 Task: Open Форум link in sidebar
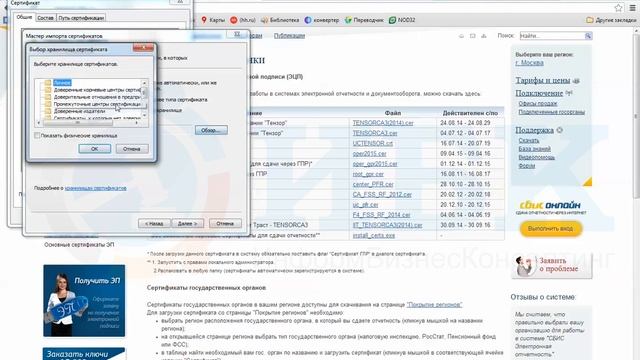(x=527, y=166)
